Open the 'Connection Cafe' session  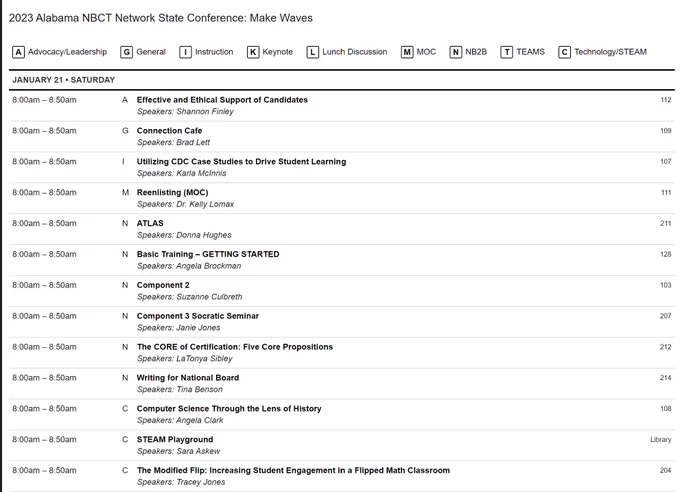click(169, 131)
